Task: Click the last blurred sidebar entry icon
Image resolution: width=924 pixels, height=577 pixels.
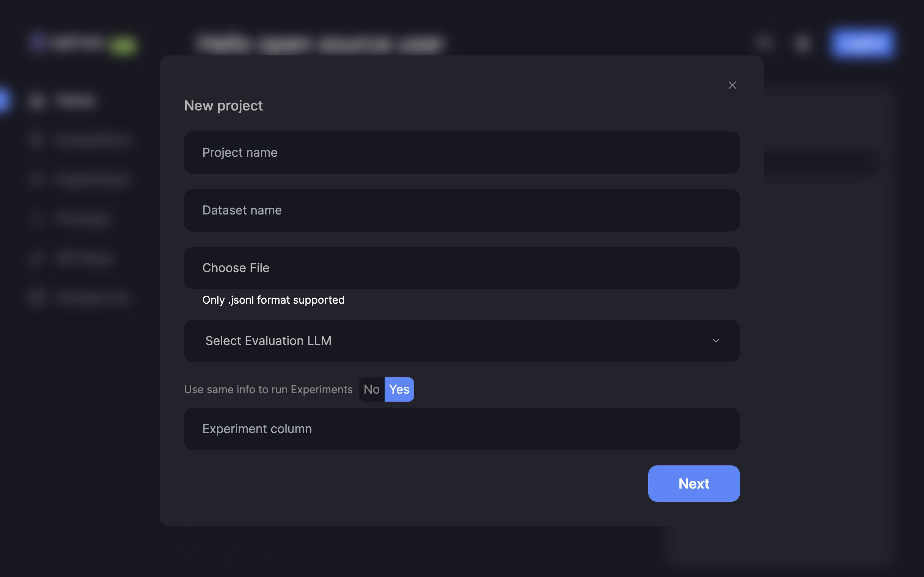Action: (x=37, y=297)
